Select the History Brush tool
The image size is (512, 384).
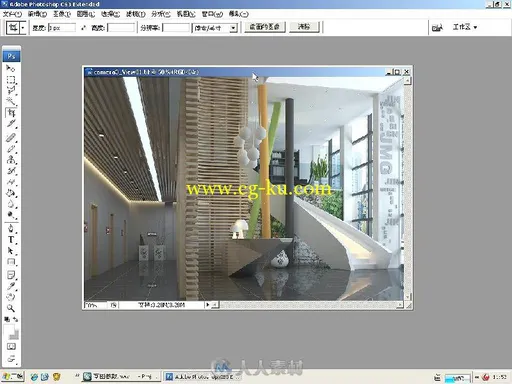pyautogui.click(x=11, y=171)
